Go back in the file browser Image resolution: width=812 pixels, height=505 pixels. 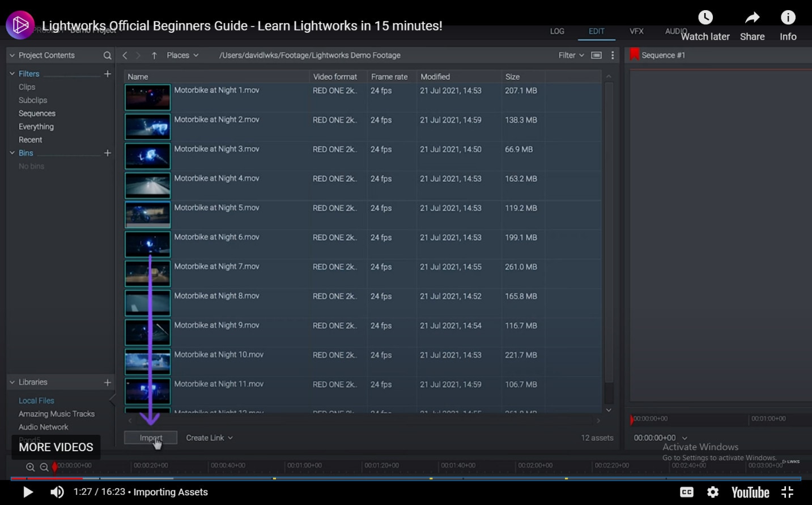125,55
